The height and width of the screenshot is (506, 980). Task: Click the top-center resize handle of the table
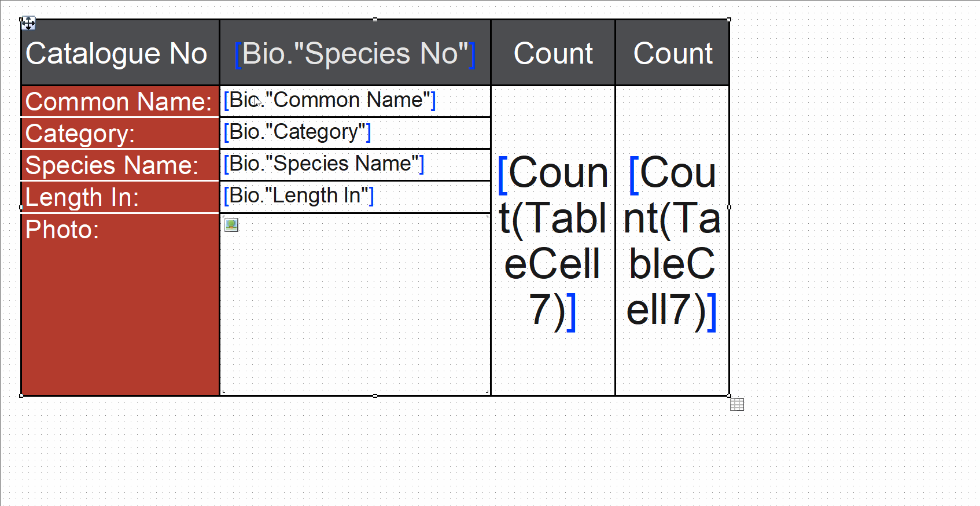(375, 20)
